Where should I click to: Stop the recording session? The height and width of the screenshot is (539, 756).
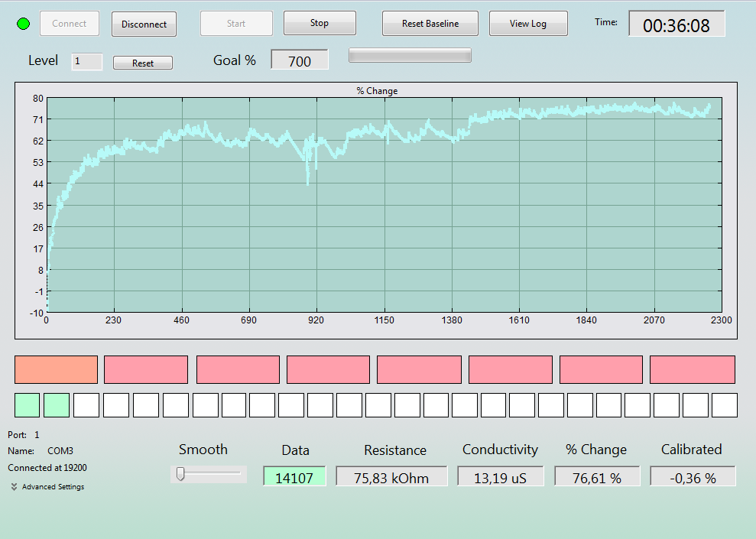pyautogui.click(x=320, y=23)
